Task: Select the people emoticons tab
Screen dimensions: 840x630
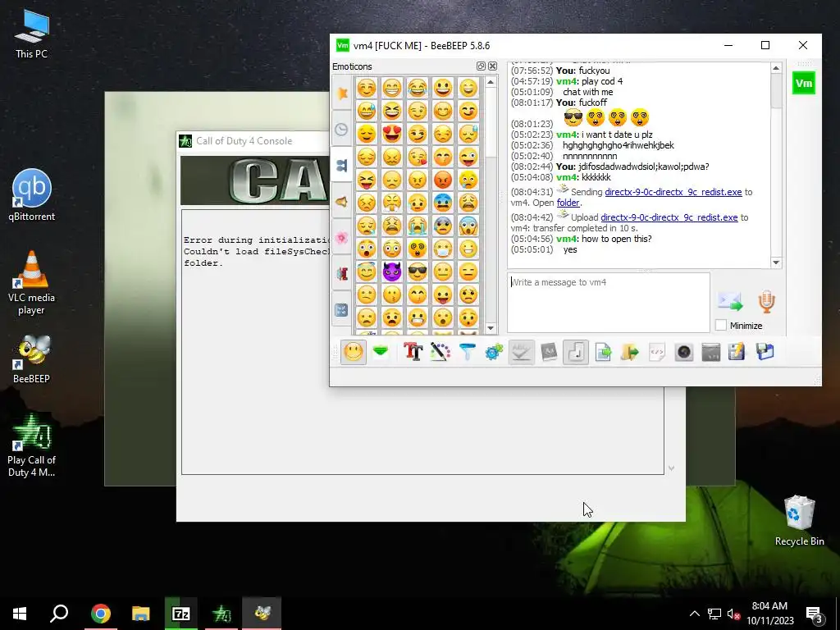Action: coord(342,165)
